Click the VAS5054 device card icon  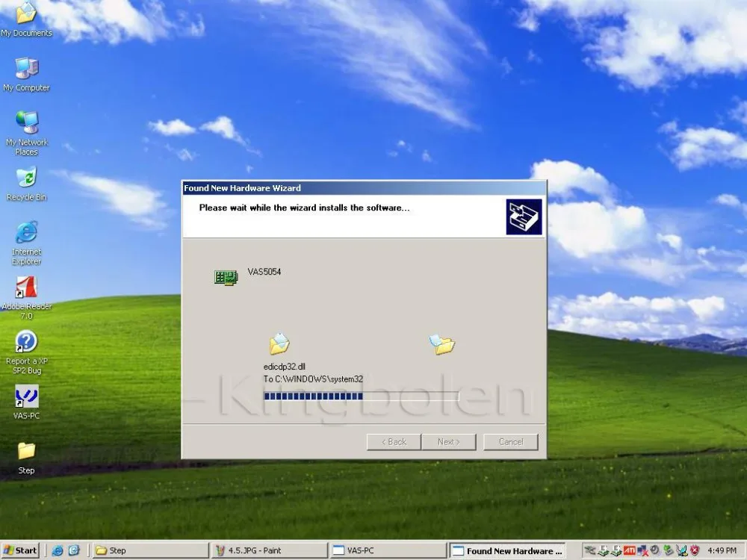coord(226,277)
